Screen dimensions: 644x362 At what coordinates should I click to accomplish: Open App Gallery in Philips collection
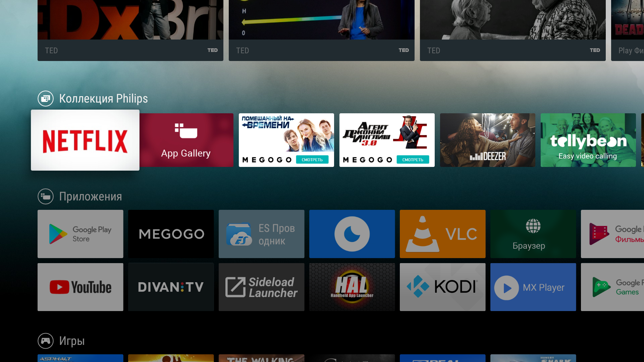(186, 140)
